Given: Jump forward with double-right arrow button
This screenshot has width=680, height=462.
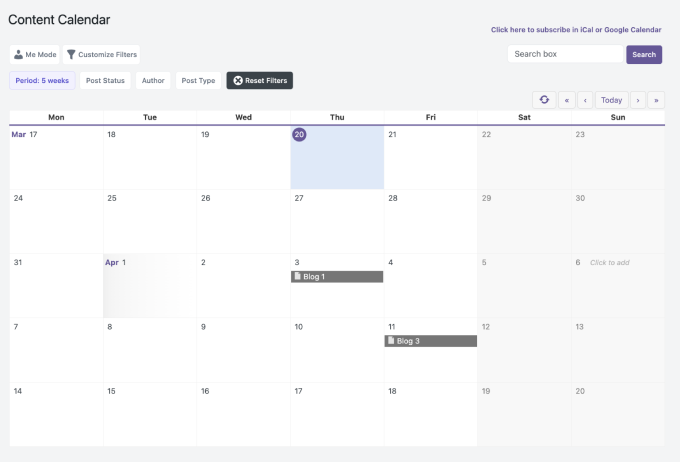Looking at the screenshot, I should [x=656, y=100].
